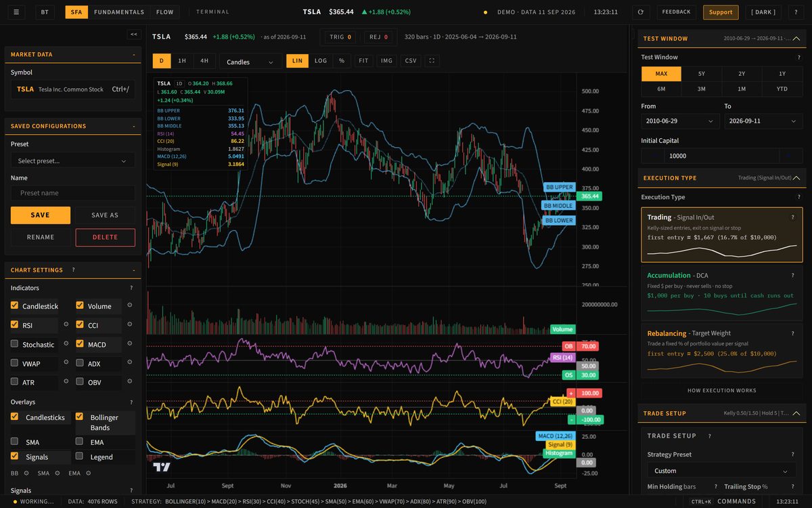This screenshot has width=812, height=508.
Task: Click the refresh data icon in header
Action: point(641,12)
